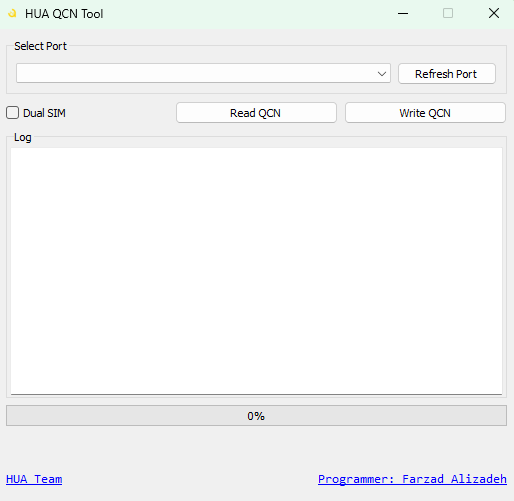Click the Refresh Port button
Screen dimensions: 514x501
447,74
